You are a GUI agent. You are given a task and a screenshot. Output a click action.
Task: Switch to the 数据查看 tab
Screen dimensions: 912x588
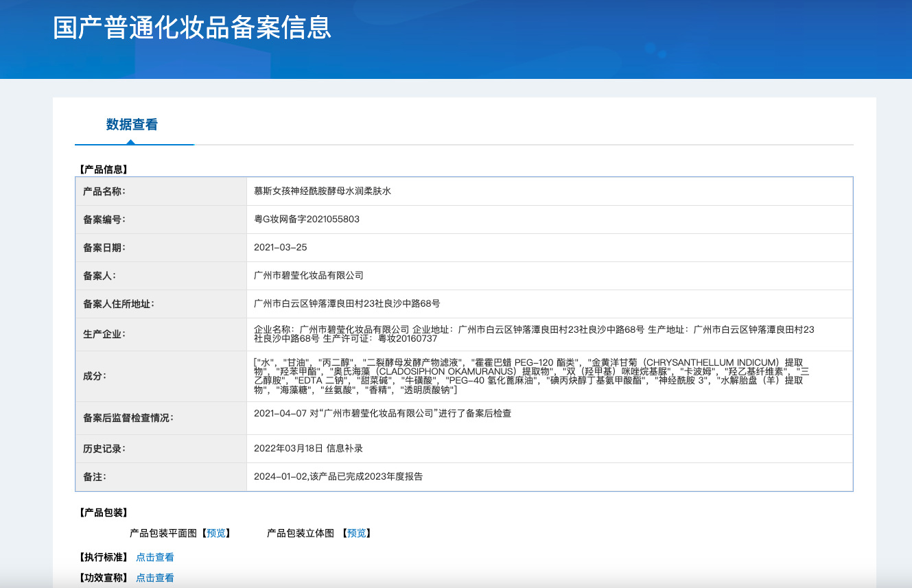132,125
